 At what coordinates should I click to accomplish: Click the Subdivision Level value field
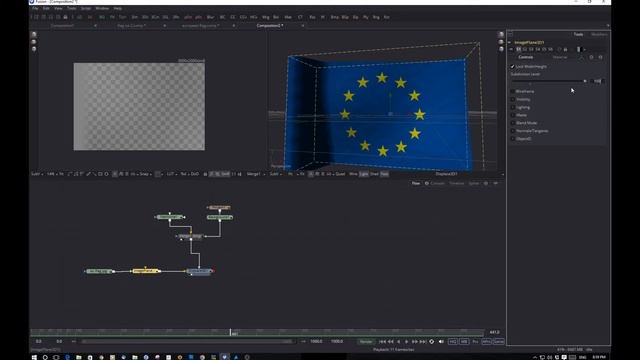click(597, 81)
